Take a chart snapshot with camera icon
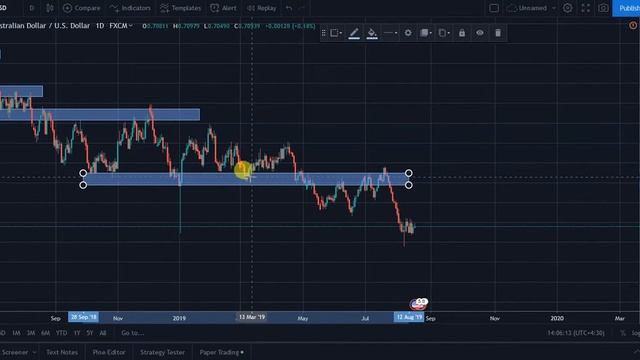The image size is (640, 360). [603, 8]
